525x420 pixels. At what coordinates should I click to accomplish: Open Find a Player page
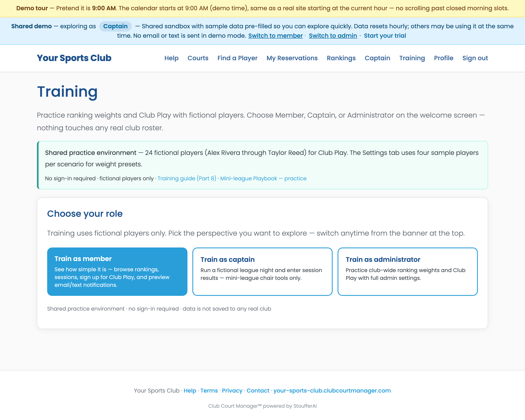pyautogui.click(x=237, y=58)
